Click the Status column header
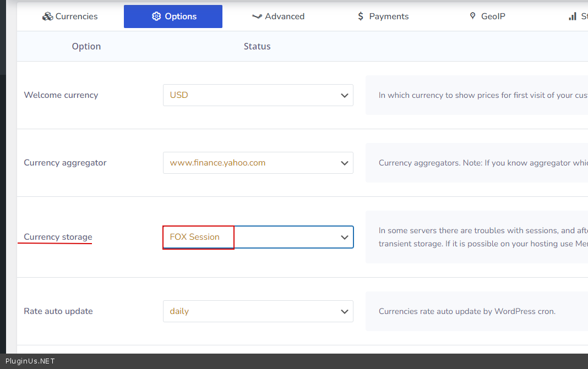 click(x=257, y=46)
